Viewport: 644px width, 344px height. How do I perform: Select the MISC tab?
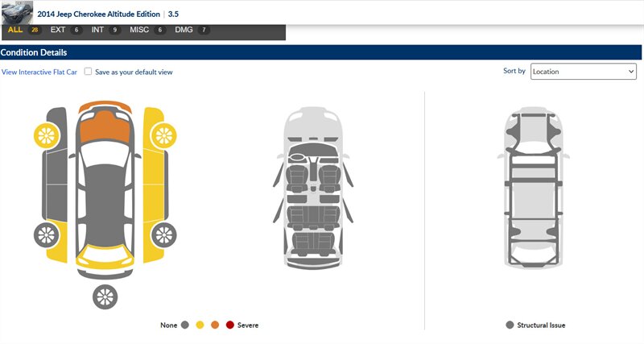pyautogui.click(x=147, y=30)
